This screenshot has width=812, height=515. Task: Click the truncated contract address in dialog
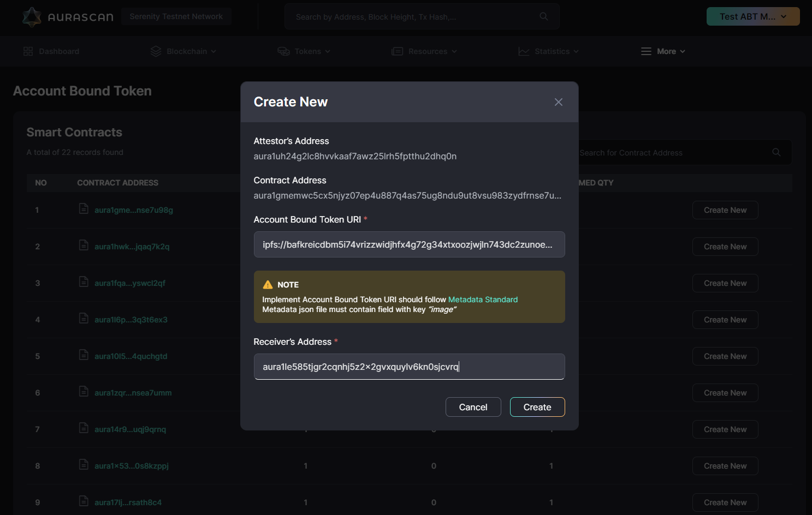coord(407,195)
